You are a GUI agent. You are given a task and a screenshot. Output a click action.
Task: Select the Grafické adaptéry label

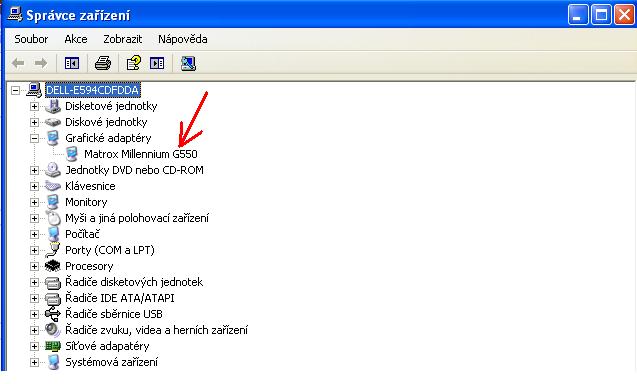108,138
